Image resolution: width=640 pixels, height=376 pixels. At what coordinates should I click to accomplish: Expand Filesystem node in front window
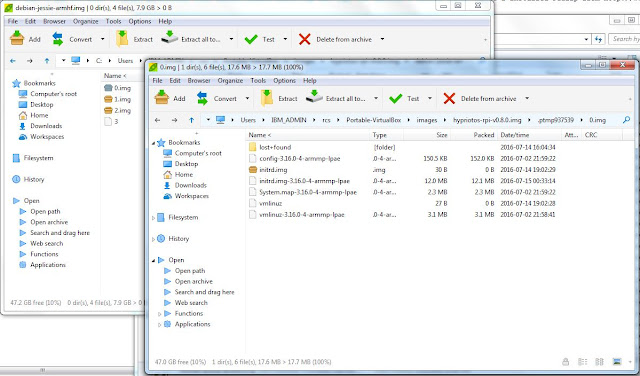(153, 218)
